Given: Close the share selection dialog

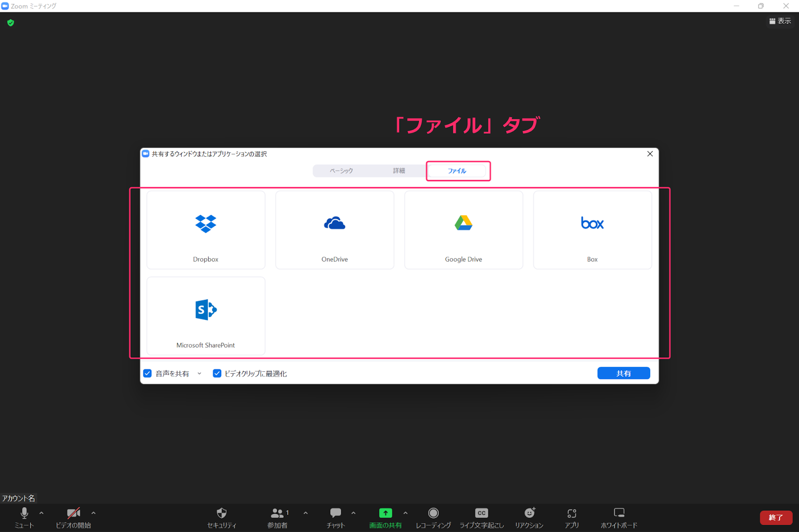Looking at the screenshot, I should click(650, 154).
